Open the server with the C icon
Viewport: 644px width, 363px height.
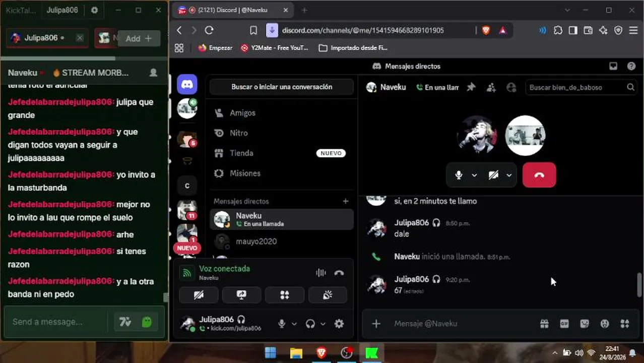(187, 186)
